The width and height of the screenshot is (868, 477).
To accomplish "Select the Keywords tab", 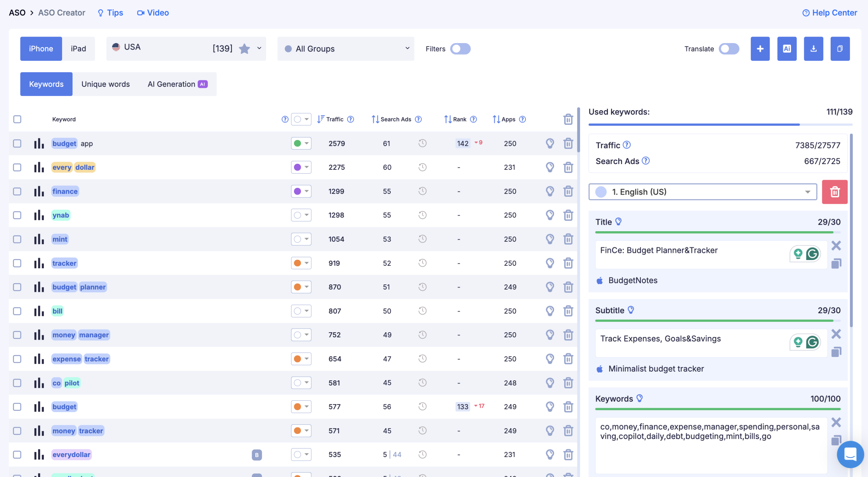I will click(46, 84).
